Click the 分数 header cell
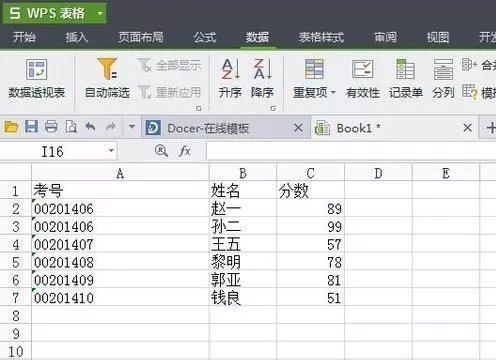Screen dimensions: 496x360 coord(310,191)
